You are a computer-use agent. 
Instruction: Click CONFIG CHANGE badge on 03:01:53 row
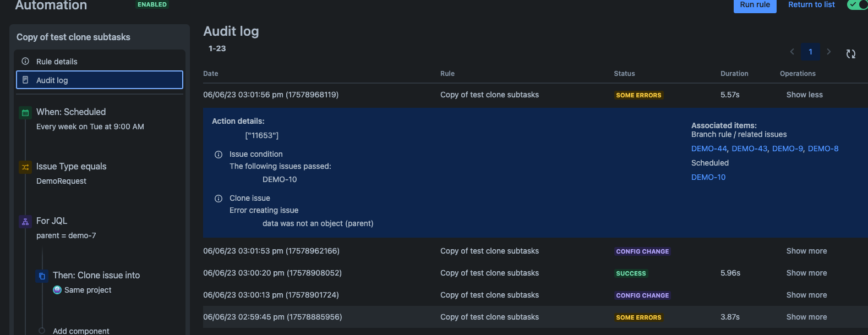[642, 251]
